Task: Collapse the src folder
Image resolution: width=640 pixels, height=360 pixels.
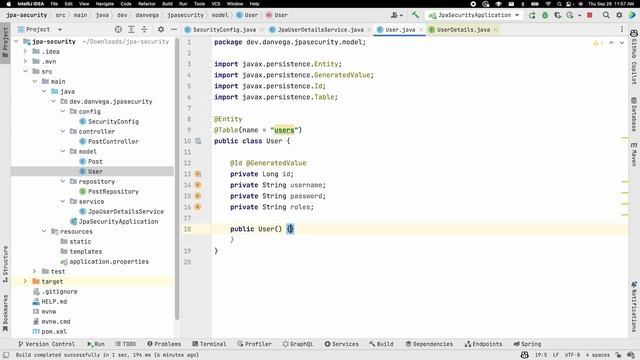Action: (x=25, y=71)
